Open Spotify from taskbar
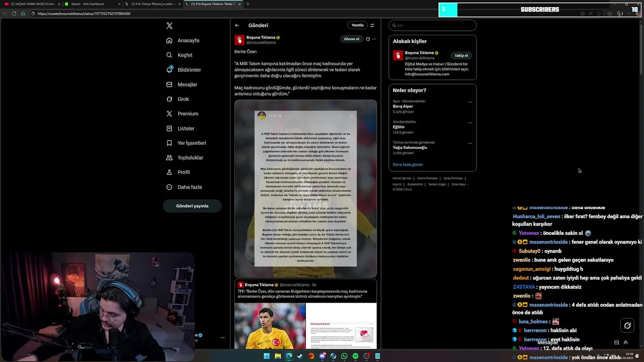The height and width of the screenshot is (362, 644). (x=355, y=356)
